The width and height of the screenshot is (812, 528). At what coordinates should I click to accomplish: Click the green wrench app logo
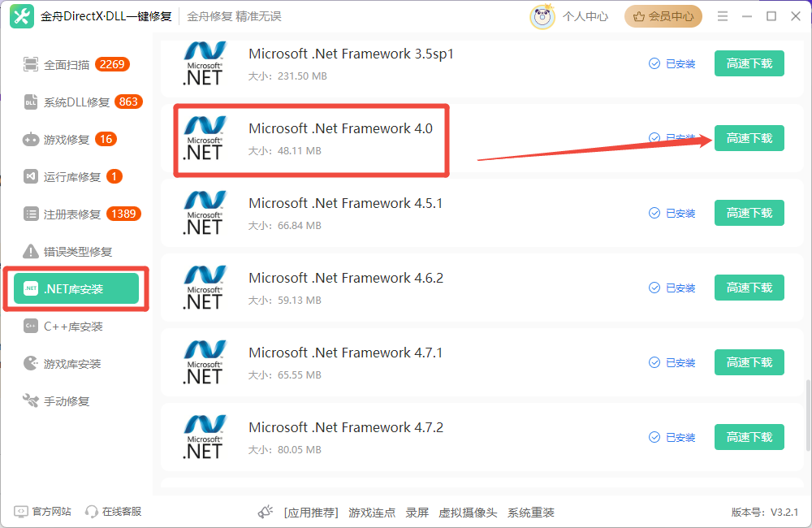(22, 16)
